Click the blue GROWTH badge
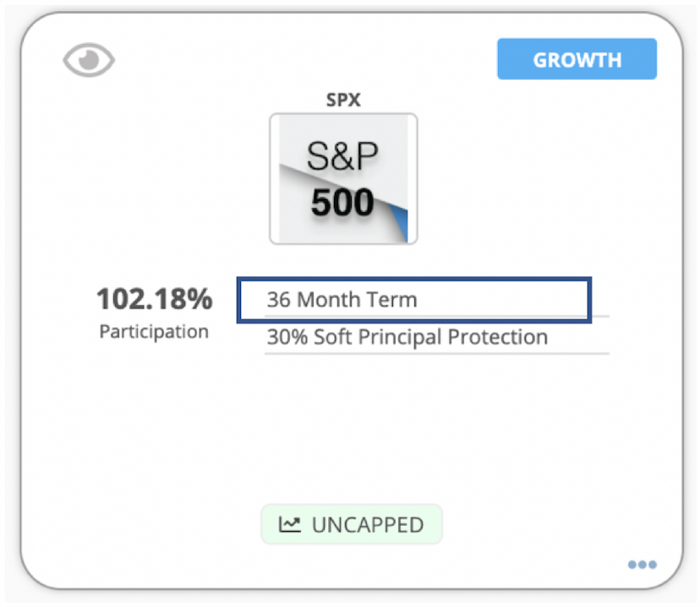700x607 pixels. 577,59
